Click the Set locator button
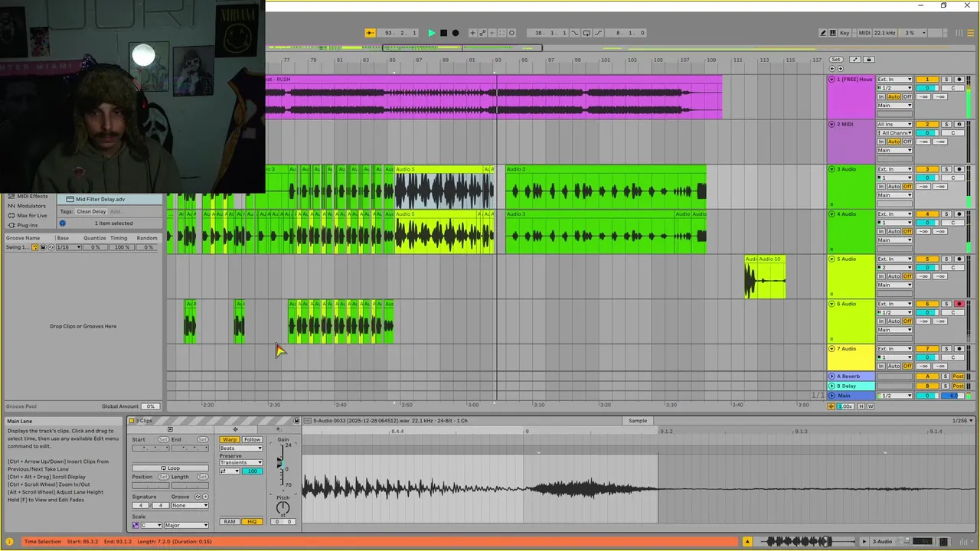This screenshot has width=980, height=551. pyautogui.click(x=836, y=60)
